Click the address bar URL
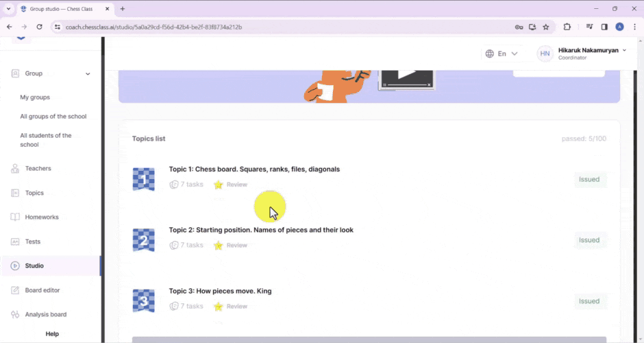This screenshot has width=644, height=343. [x=153, y=27]
